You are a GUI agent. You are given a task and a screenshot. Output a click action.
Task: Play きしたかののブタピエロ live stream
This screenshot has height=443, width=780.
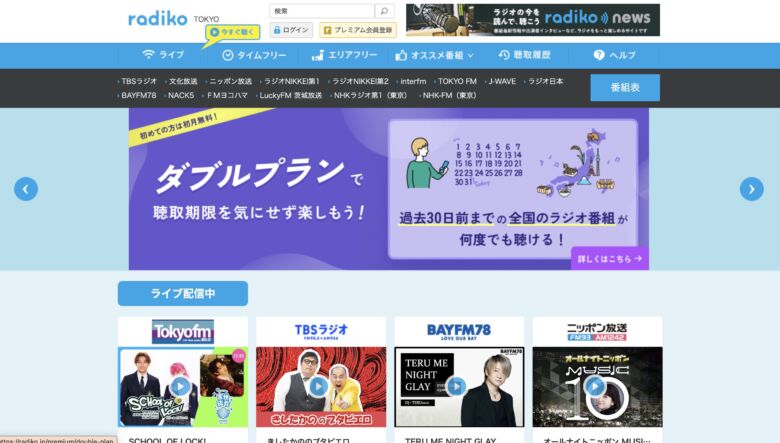tap(318, 386)
